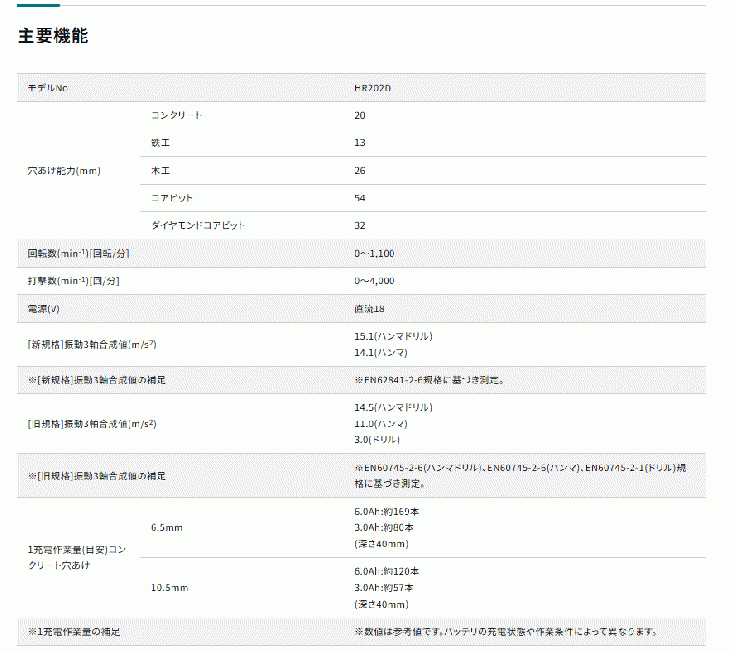This screenshot has width=730, height=652.
Task: Select the 6.0Ah:約120本 value
Action: click(386, 571)
